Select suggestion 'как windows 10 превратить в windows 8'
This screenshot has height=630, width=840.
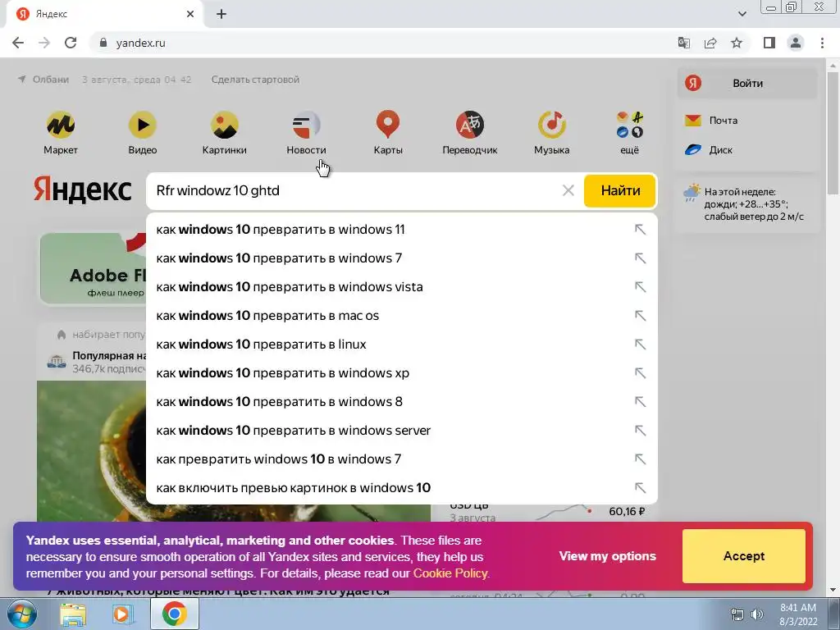point(402,402)
